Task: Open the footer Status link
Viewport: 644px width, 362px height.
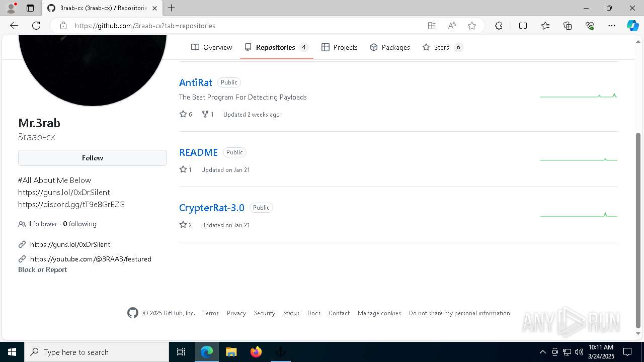Action: click(x=291, y=313)
